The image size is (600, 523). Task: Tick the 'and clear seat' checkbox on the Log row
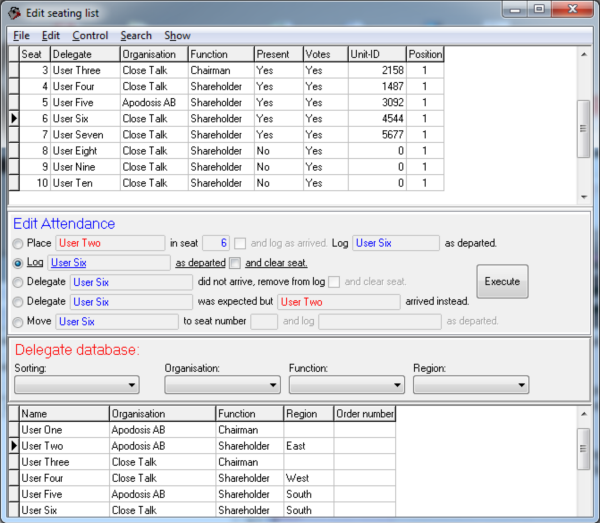click(235, 263)
